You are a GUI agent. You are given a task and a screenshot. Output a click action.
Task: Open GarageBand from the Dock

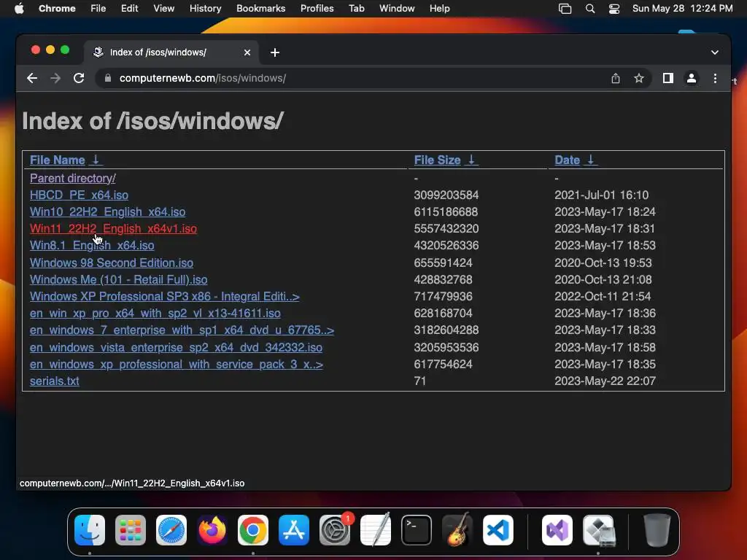point(457,530)
